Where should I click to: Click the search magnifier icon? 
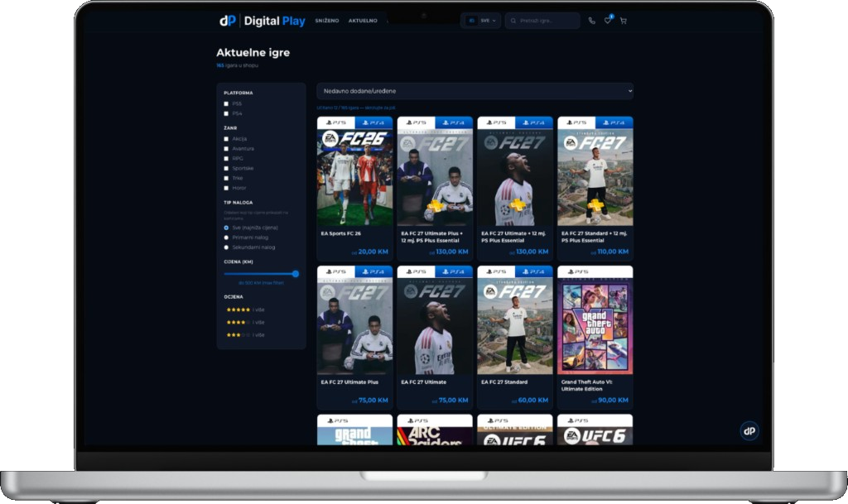[513, 21]
